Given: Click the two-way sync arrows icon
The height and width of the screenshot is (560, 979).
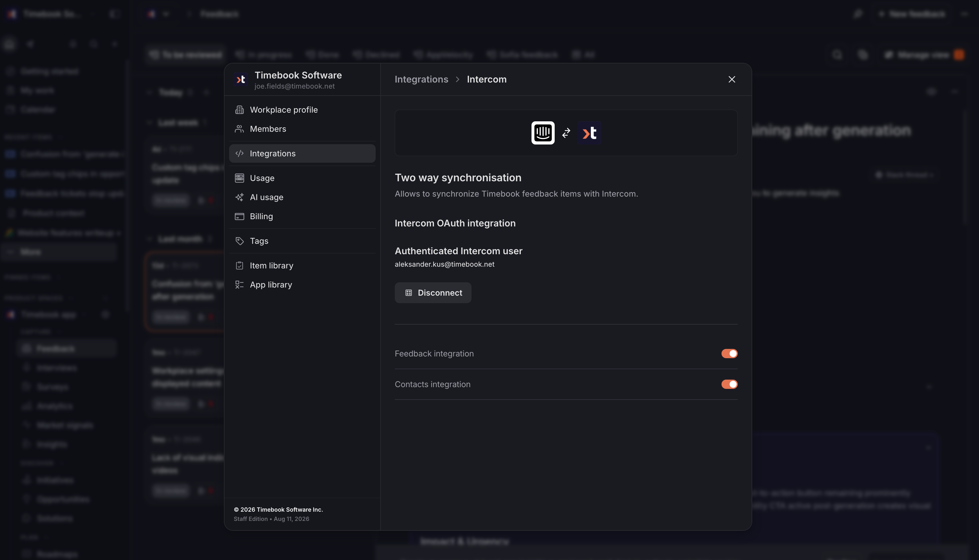Looking at the screenshot, I should point(566,133).
